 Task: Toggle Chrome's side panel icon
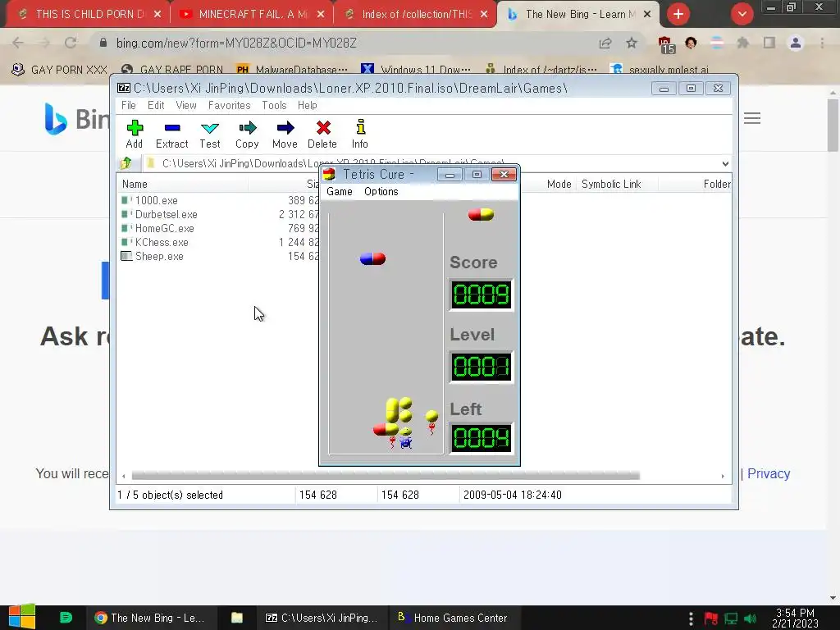tap(769, 43)
